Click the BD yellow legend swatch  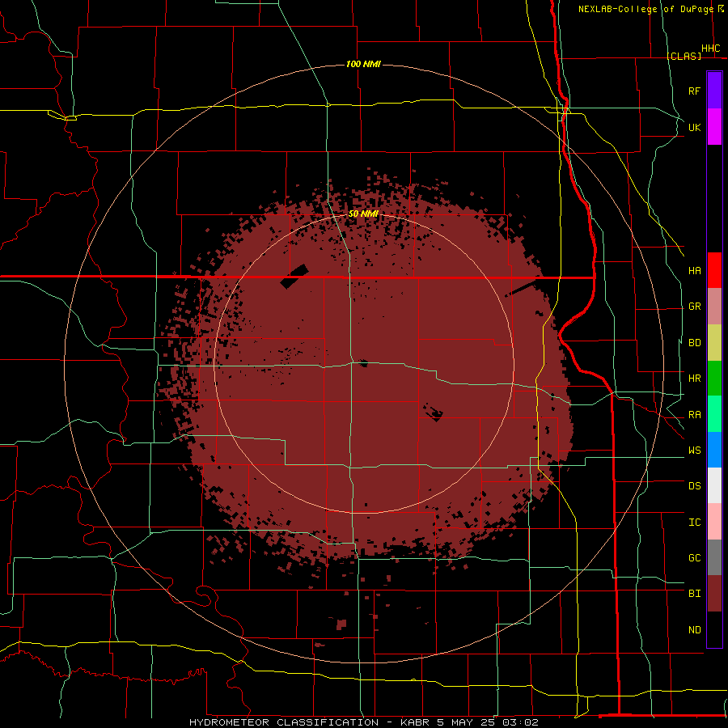(714, 343)
